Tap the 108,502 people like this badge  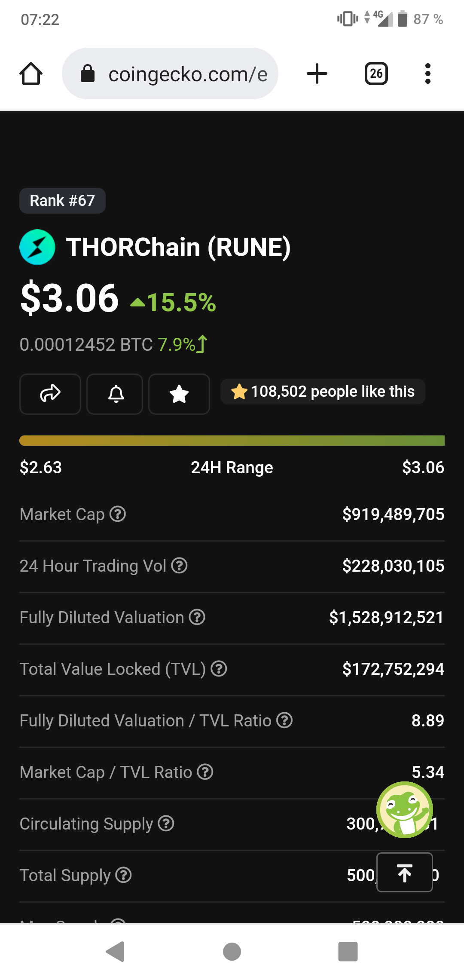point(323,392)
